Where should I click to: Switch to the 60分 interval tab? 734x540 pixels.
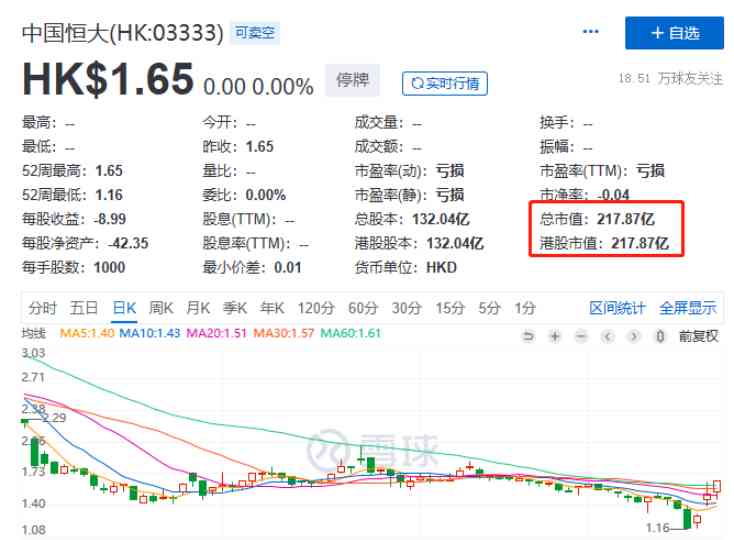pyautogui.click(x=363, y=308)
